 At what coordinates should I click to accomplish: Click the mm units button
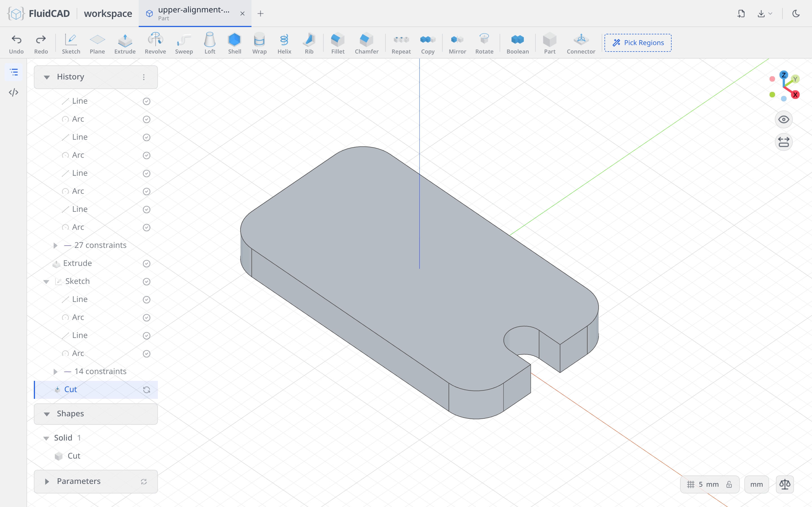[756, 484]
